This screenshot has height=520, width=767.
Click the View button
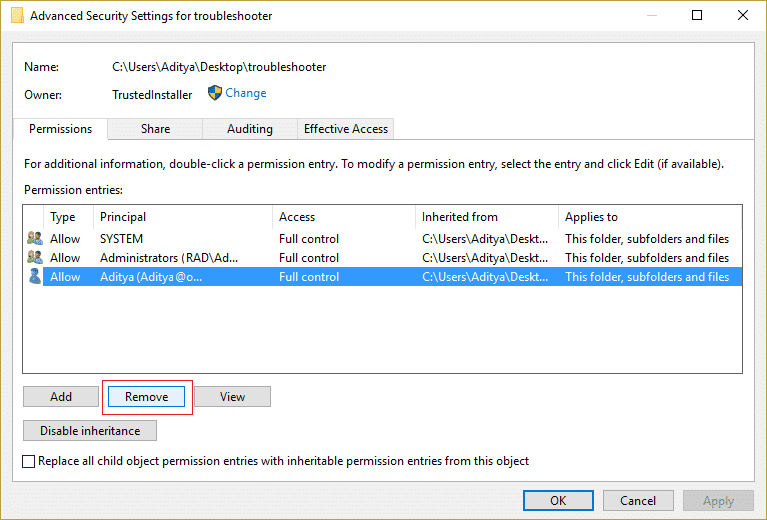pyautogui.click(x=232, y=397)
